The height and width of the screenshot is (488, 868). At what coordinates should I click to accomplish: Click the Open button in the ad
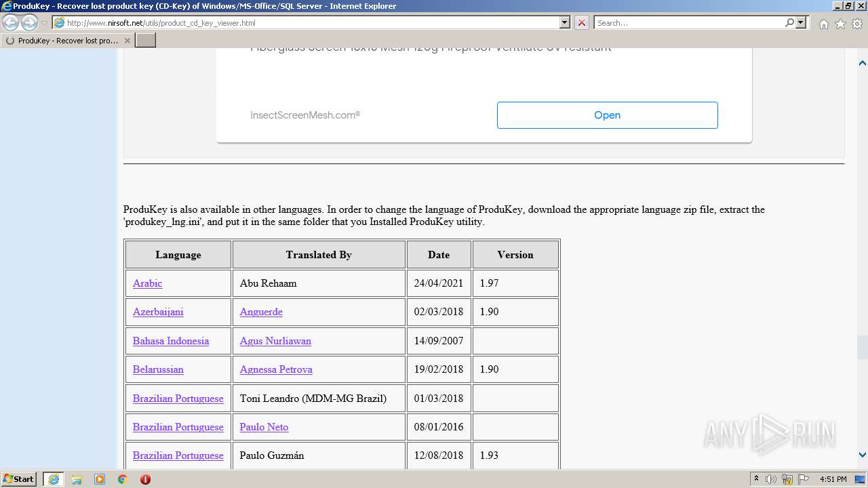(x=607, y=115)
